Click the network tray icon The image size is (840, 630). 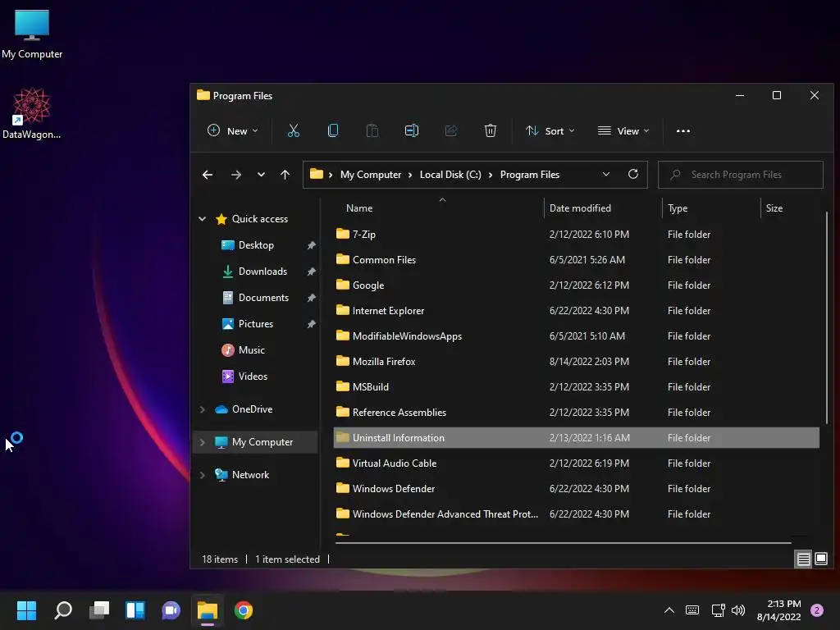click(x=718, y=610)
